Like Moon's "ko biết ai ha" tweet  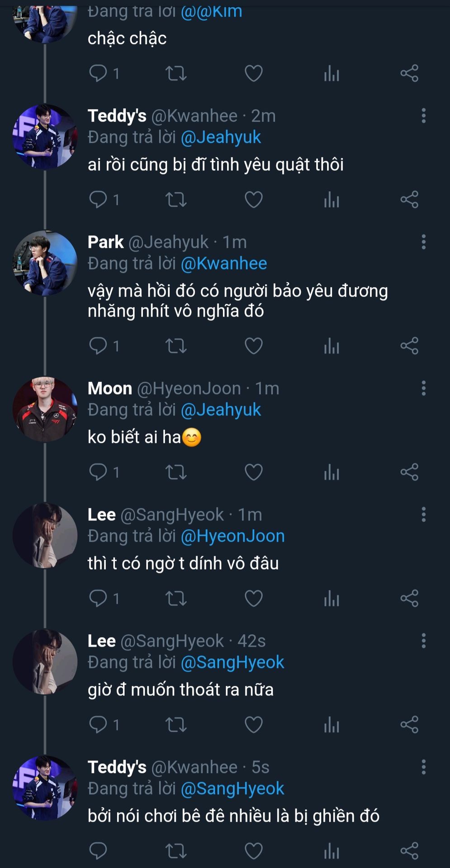click(x=254, y=472)
